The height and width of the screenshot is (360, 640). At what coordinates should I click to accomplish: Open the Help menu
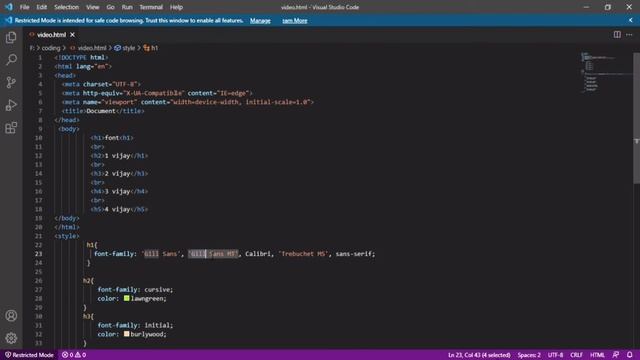tap(176, 7)
